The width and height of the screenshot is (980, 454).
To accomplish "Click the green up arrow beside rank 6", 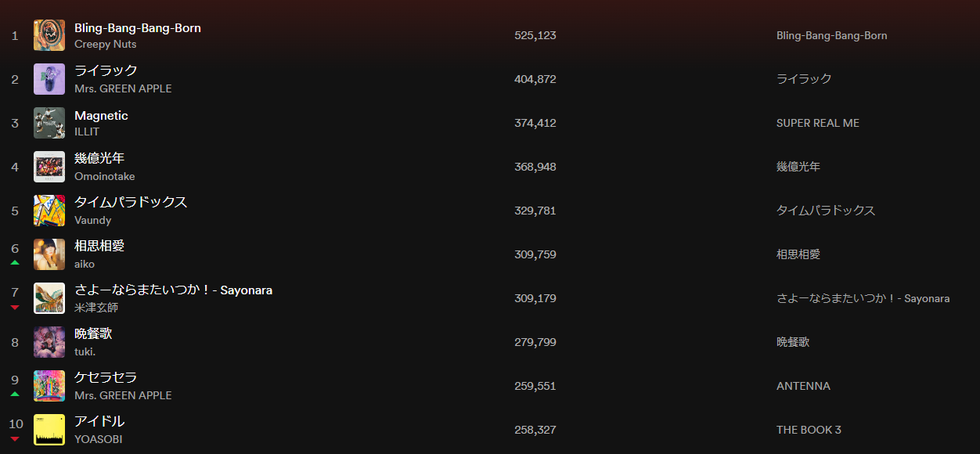I will (15, 263).
